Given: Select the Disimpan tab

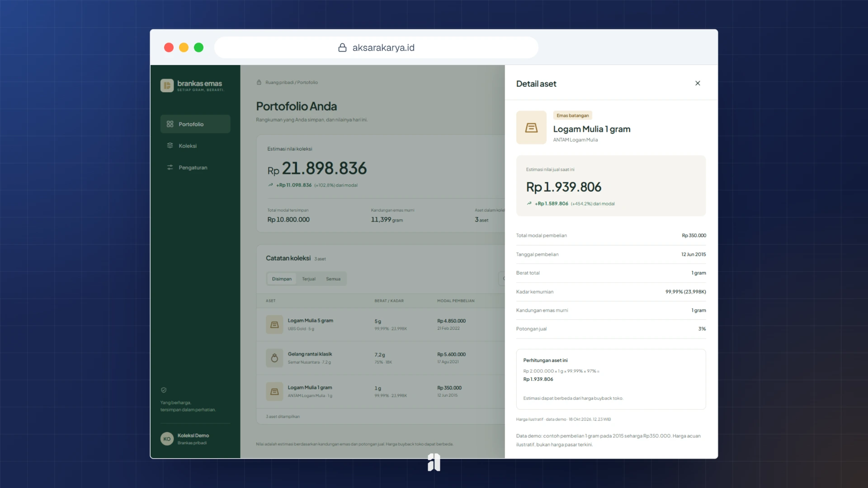Looking at the screenshot, I should pyautogui.click(x=282, y=279).
